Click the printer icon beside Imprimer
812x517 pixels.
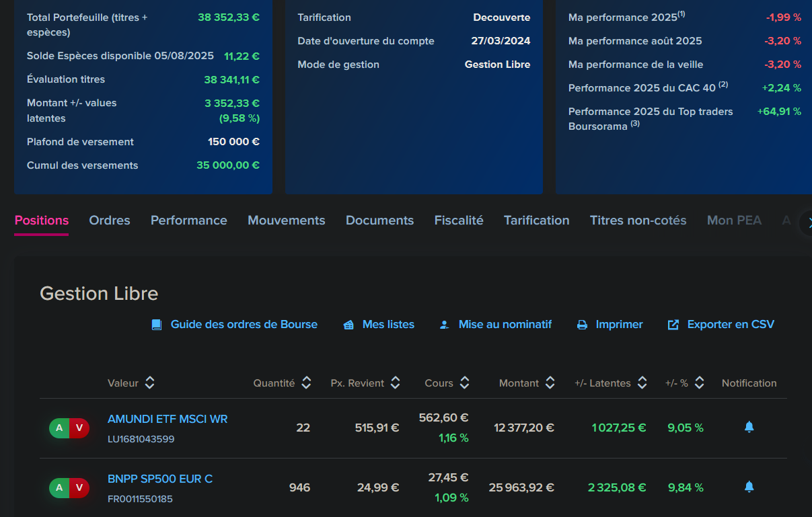[582, 325]
